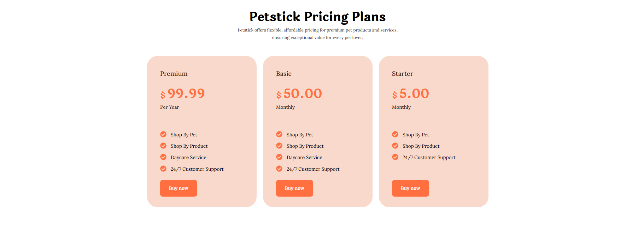Click the Premium Shop By Product text
Screen dimensions: 644x226
[x=189, y=146]
